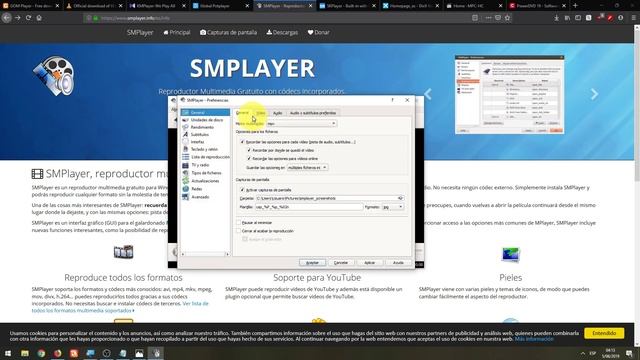Open Motor multimedia dropdown
The height and width of the screenshot is (360, 640).
(x=301, y=123)
